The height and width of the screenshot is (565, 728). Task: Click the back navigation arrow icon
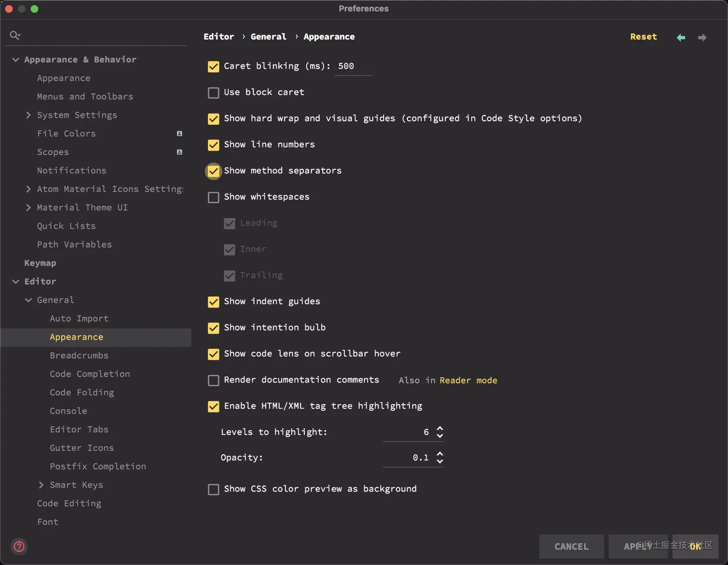click(681, 38)
